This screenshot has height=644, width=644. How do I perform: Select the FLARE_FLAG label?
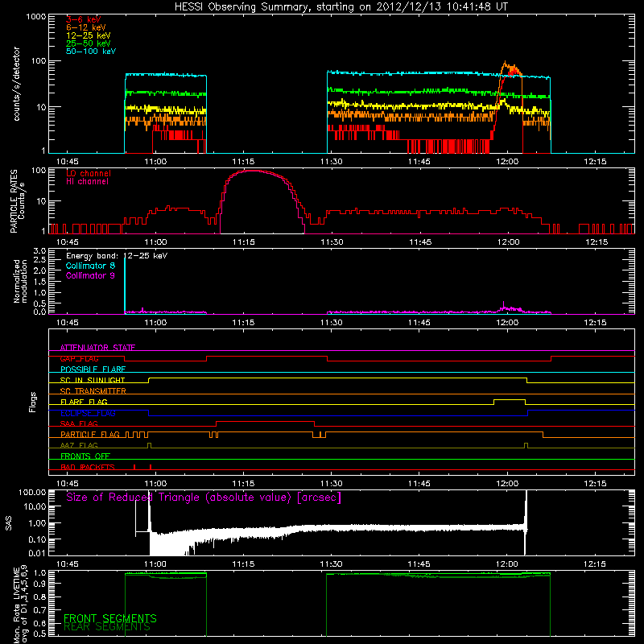84,402
